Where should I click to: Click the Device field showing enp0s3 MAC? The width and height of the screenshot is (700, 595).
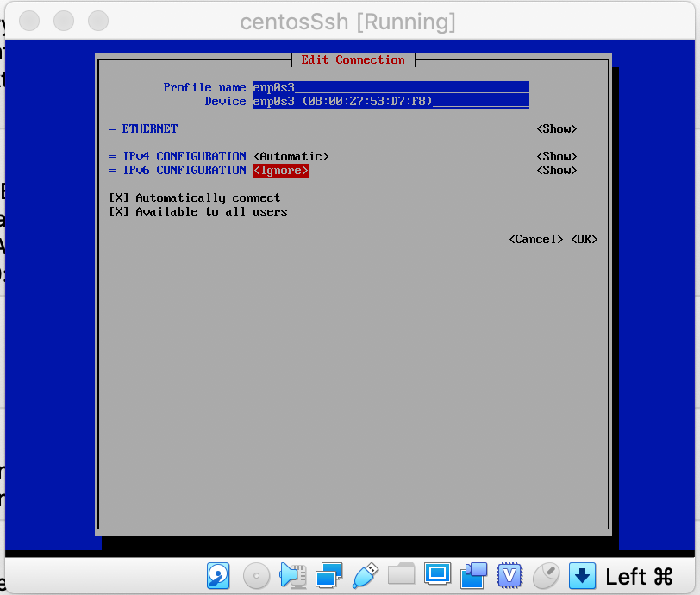[388, 101]
